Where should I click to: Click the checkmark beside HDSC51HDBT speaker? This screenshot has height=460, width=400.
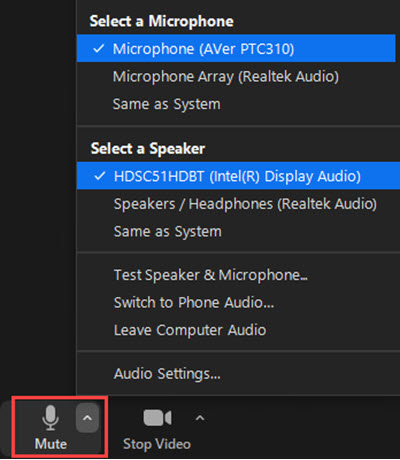pyautogui.click(x=100, y=176)
